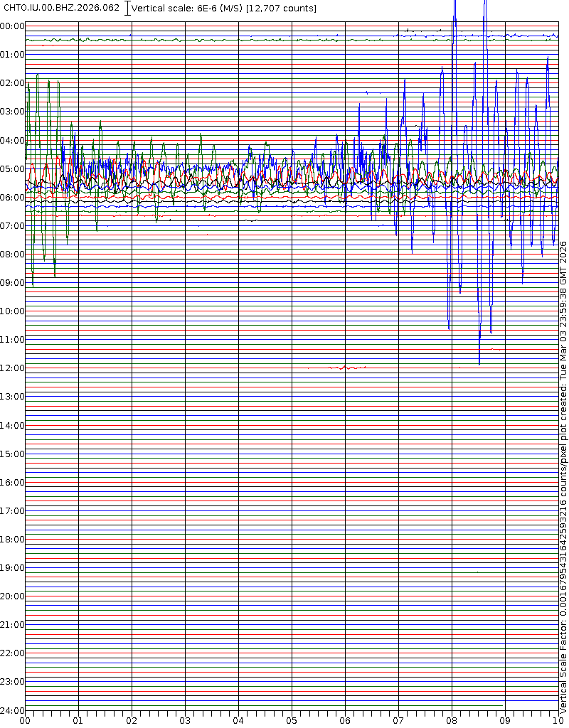Click the CHTO.IU.00.BHZ.2026.062 station label
Viewport: 569px width, 728px height.
62,8
